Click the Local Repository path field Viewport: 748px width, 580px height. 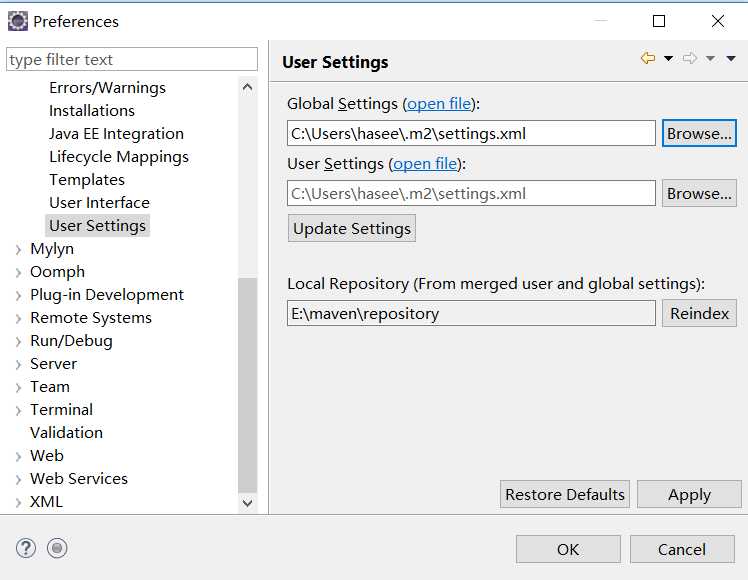click(x=471, y=313)
